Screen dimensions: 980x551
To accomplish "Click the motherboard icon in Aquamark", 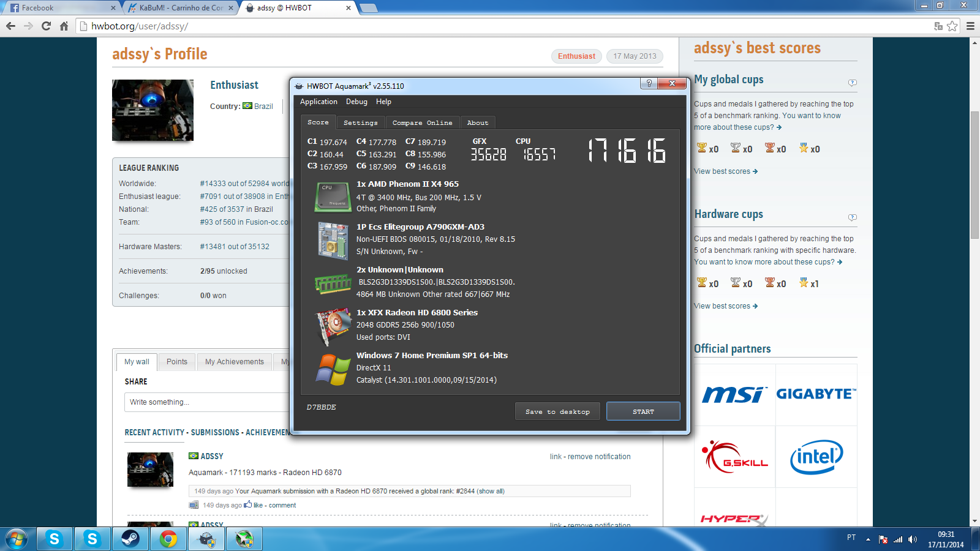I will [x=333, y=240].
